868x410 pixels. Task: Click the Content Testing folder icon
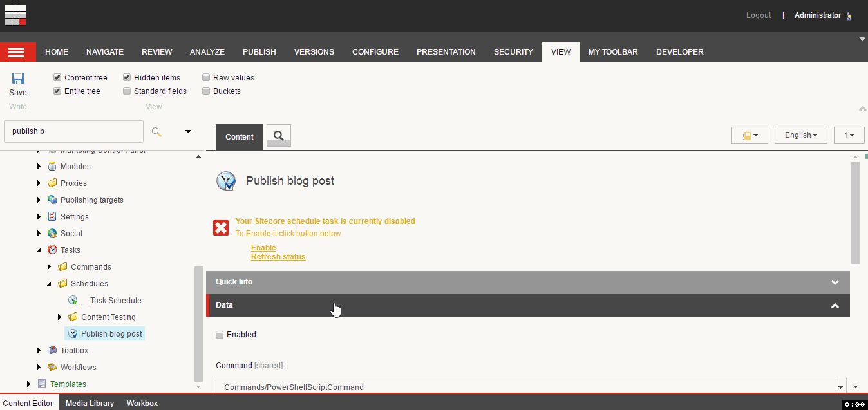[73, 317]
